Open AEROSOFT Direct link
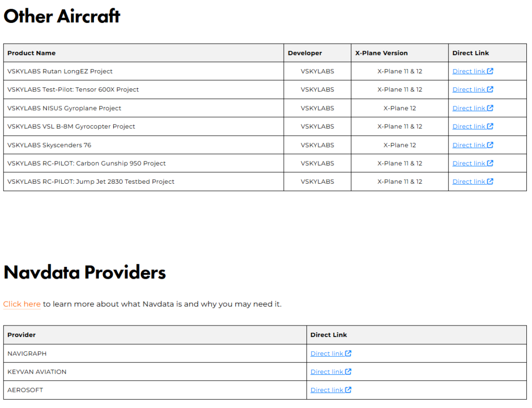The width and height of the screenshot is (532, 408). (x=331, y=390)
